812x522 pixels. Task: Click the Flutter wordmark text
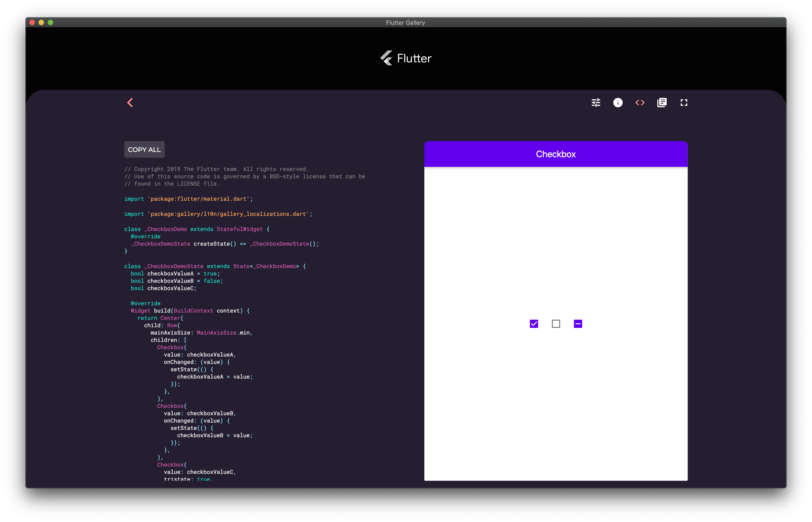pos(414,58)
